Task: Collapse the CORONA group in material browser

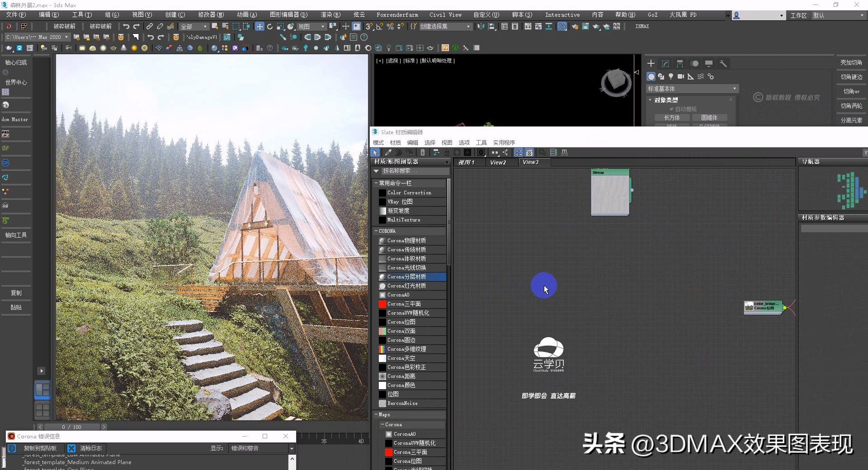Action: pyautogui.click(x=377, y=231)
